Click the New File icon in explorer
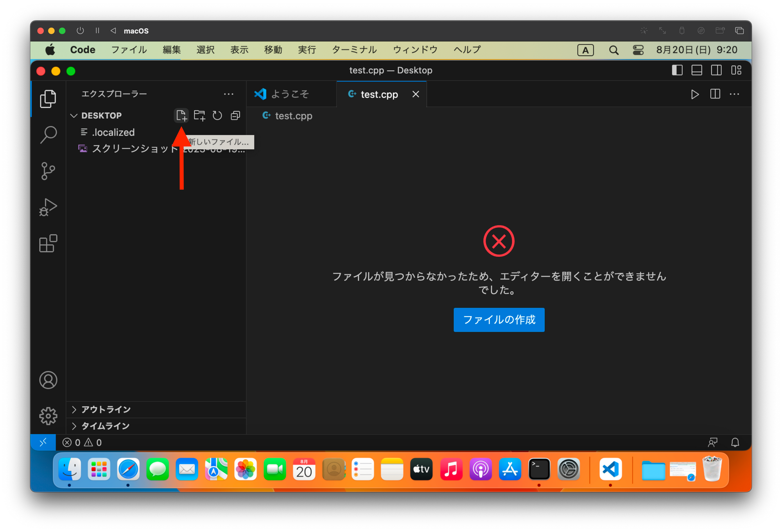The height and width of the screenshot is (532, 782). pyautogui.click(x=181, y=115)
